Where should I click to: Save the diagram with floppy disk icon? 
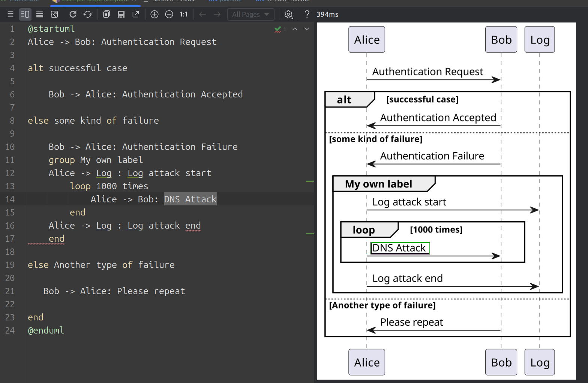(x=121, y=14)
